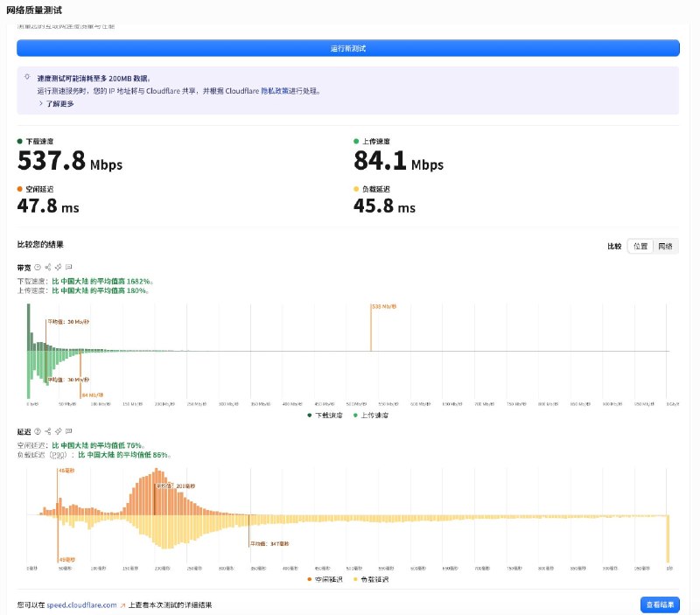The image size is (700, 615).
Task: Click the green dot next to 下载速度 metric label
Action: tap(19, 142)
